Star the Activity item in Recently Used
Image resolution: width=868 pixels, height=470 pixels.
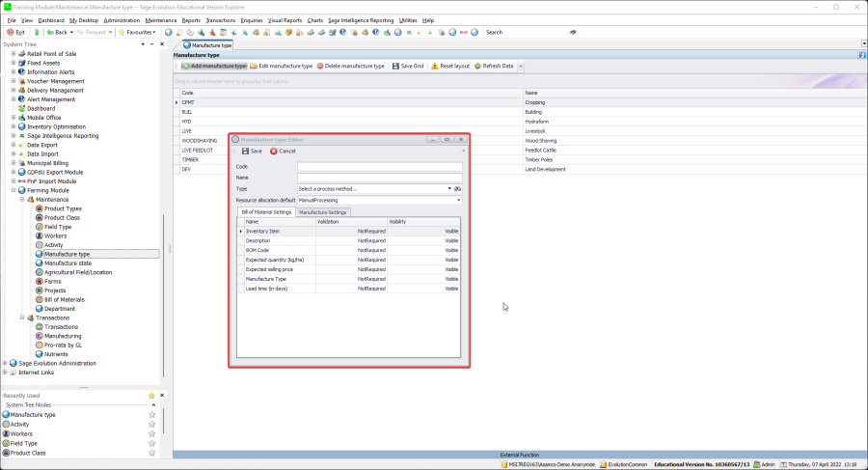[x=151, y=424]
